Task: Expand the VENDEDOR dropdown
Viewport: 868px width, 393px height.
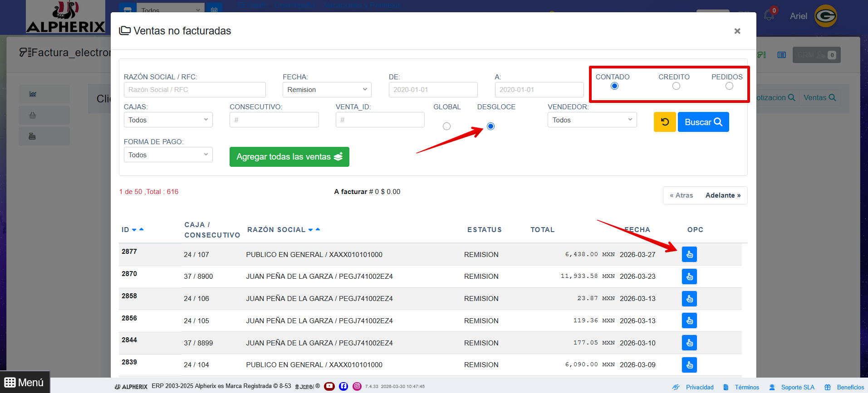Action: pos(592,120)
